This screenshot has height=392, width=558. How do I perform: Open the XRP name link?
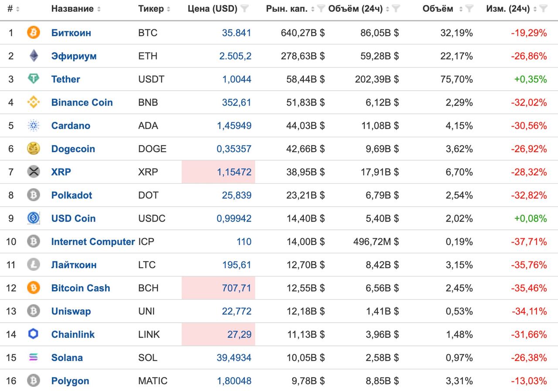[x=61, y=172]
